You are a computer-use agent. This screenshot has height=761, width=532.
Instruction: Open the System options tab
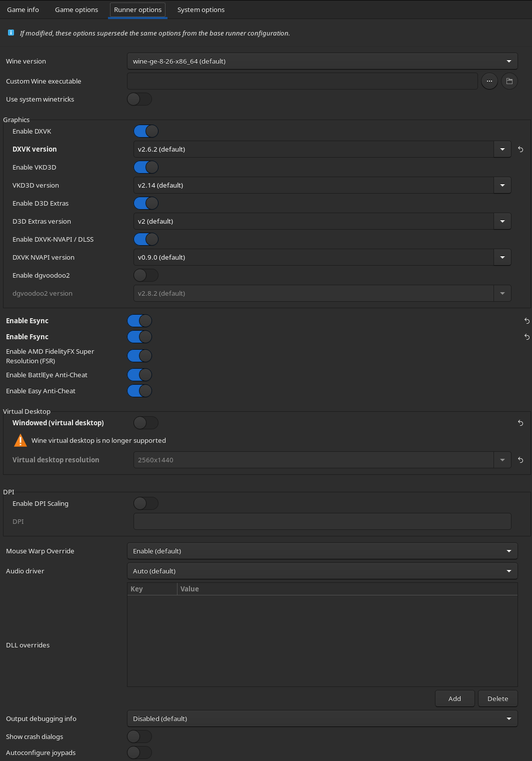(200, 9)
